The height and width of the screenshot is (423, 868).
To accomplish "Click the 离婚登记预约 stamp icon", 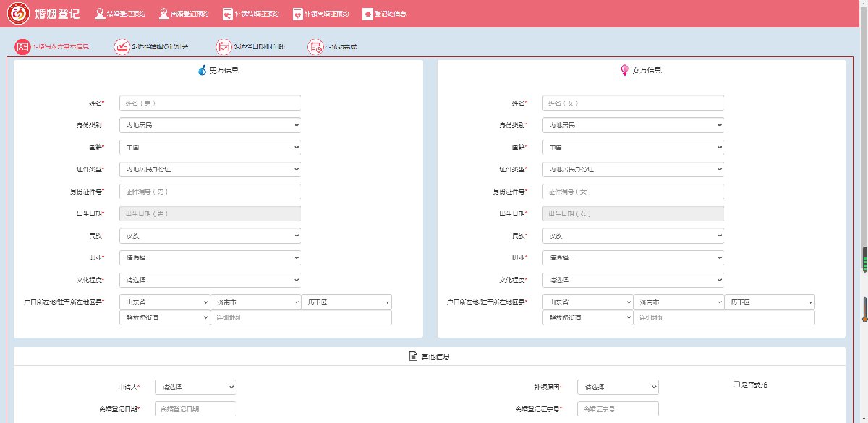I will (164, 14).
